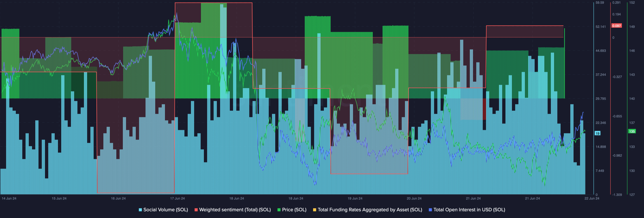Click the 22 Jun 24 axis date
Screen dimensions: 644x218
pos(592,198)
